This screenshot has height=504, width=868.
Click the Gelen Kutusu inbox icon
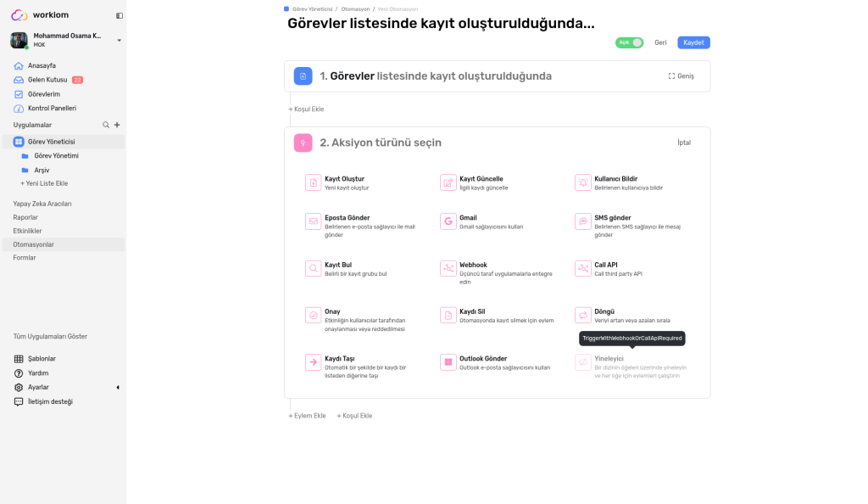point(19,80)
